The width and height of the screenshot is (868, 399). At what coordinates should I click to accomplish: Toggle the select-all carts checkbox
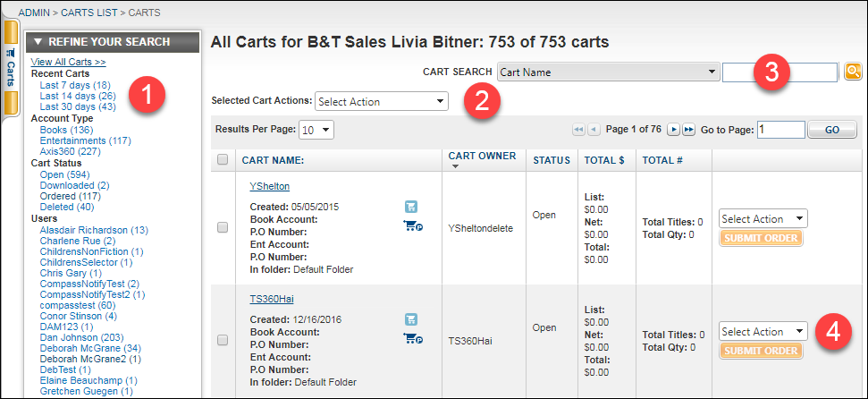tap(223, 160)
